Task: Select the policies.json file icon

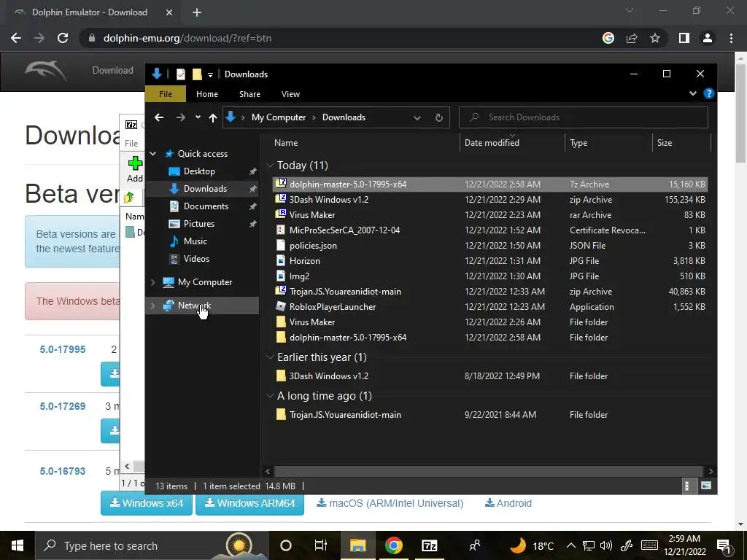Action: [x=281, y=245]
